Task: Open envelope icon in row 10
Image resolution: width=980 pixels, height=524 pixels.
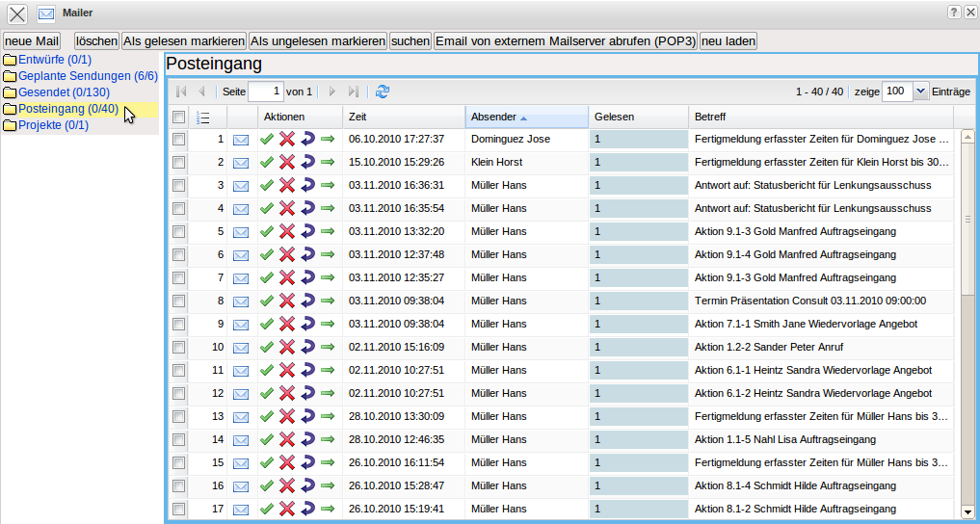Action: [241, 347]
